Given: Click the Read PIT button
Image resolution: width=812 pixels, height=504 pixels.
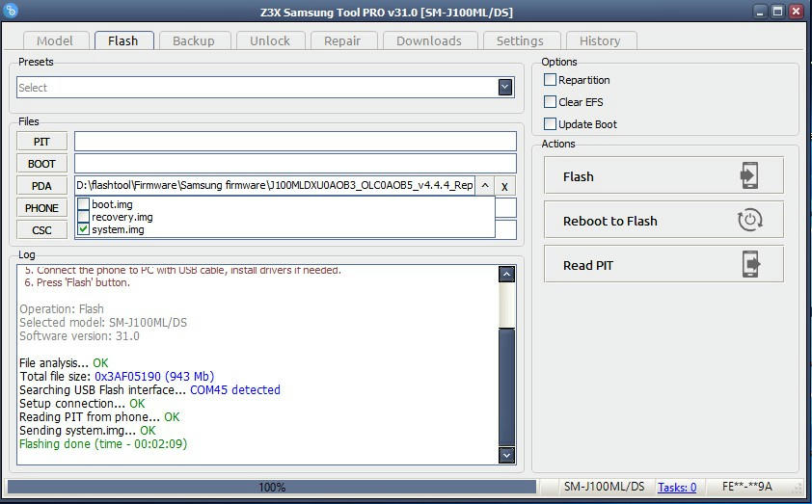Looking at the screenshot, I should [663, 265].
